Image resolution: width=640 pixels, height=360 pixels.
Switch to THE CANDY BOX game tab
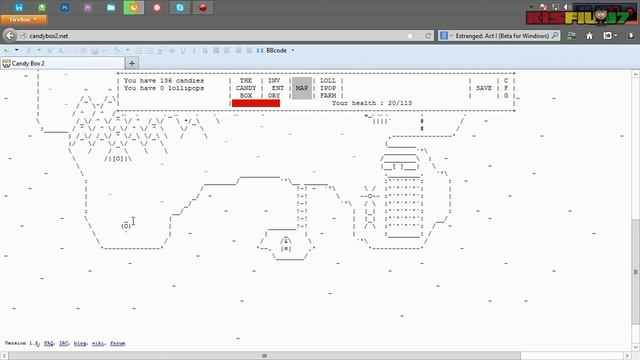coord(246,88)
